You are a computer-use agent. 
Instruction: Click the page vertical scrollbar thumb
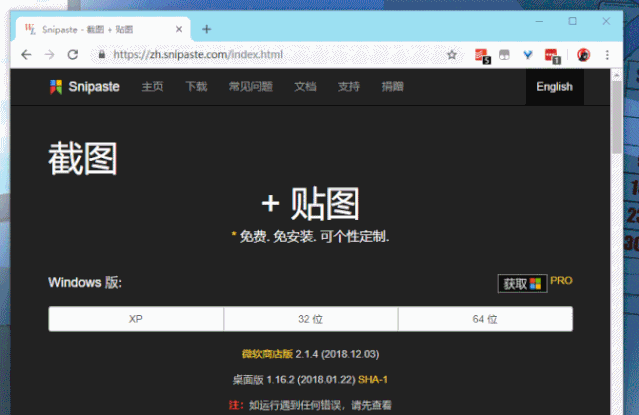tap(617, 116)
